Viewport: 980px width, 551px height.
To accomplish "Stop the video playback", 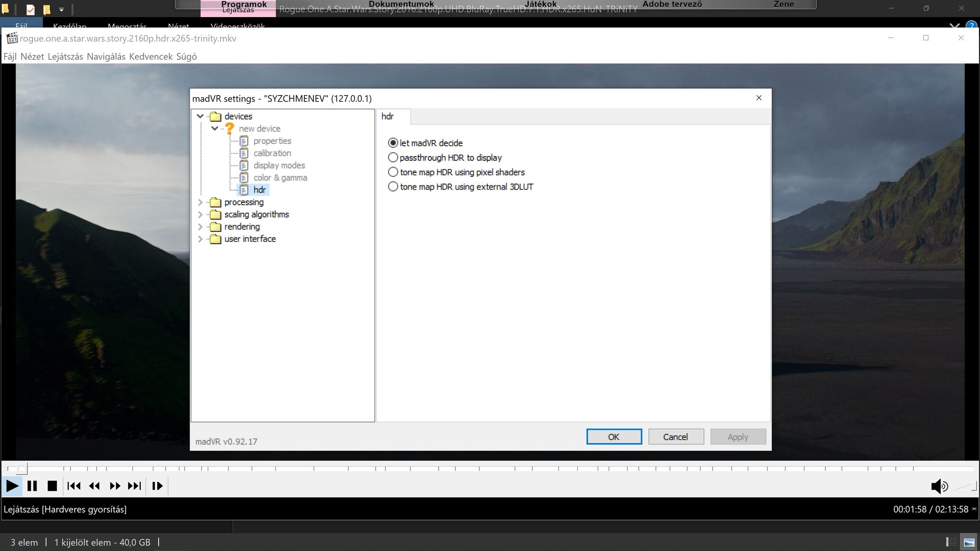I will [x=52, y=486].
